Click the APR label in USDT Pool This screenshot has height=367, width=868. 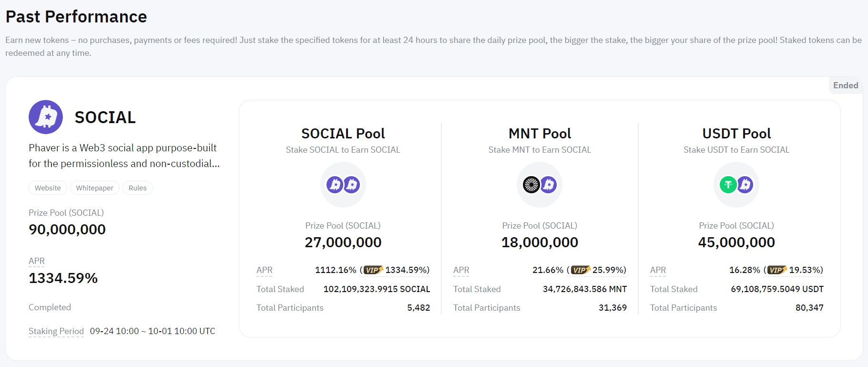658,270
